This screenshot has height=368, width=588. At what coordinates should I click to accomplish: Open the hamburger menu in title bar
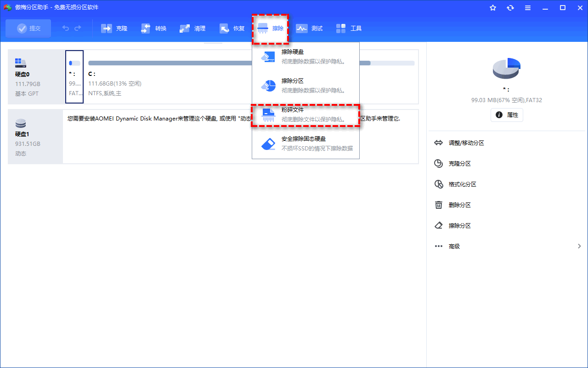click(x=528, y=8)
